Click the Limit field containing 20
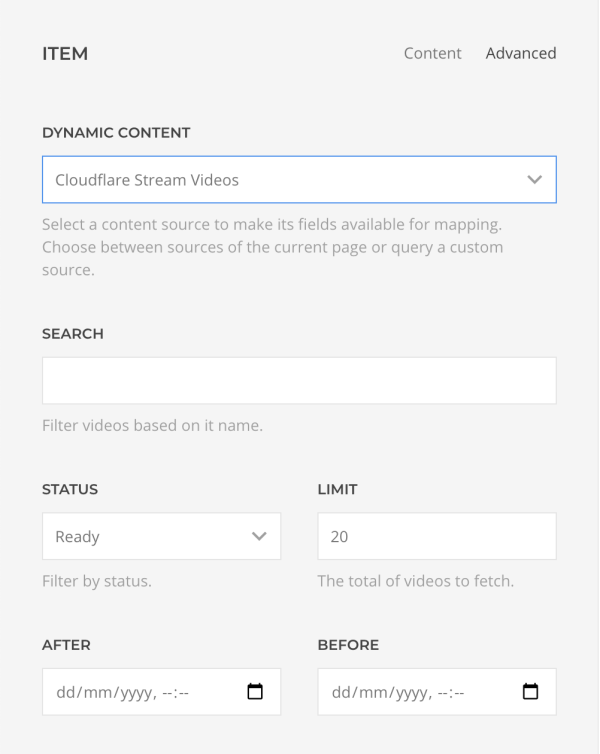The image size is (600, 754). (437, 536)
